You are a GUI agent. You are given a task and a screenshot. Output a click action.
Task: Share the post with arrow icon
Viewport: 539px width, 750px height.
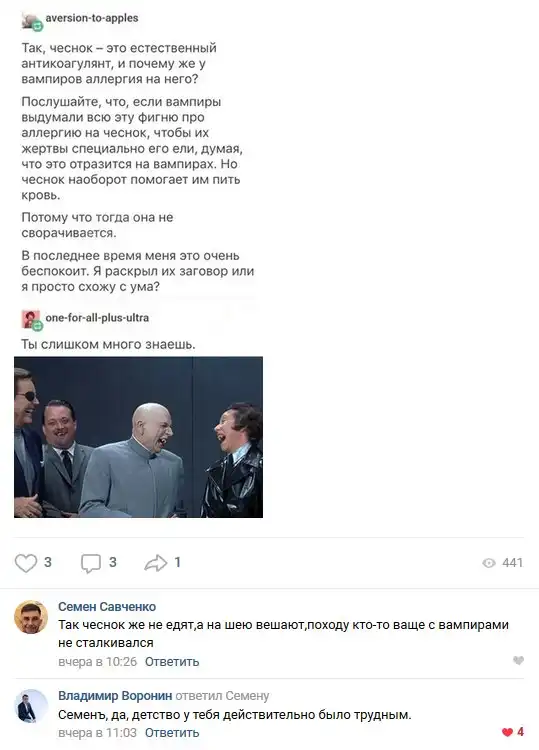tap(155, 563)
